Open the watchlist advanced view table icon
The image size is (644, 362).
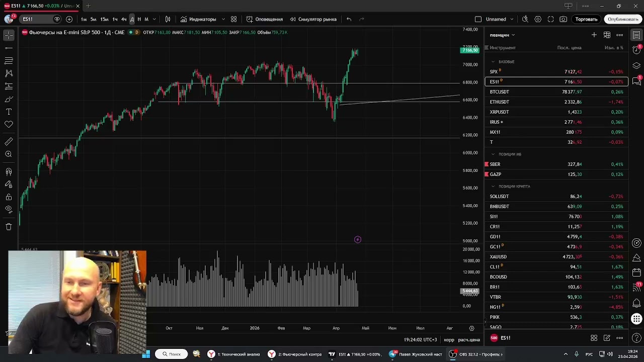point(607,35)
